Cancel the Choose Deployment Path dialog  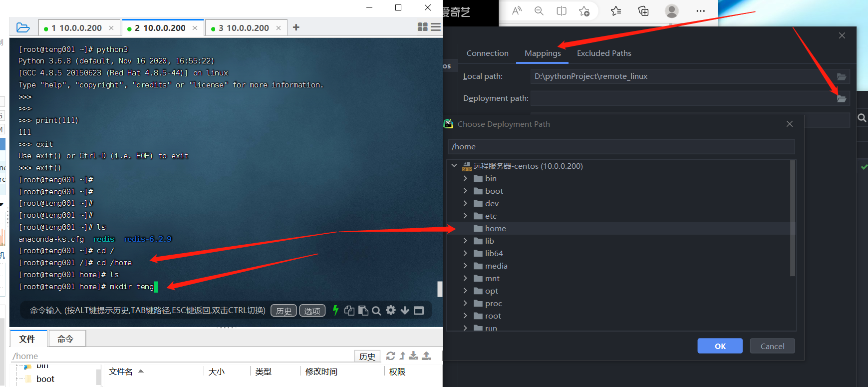[x=772, y=346]
